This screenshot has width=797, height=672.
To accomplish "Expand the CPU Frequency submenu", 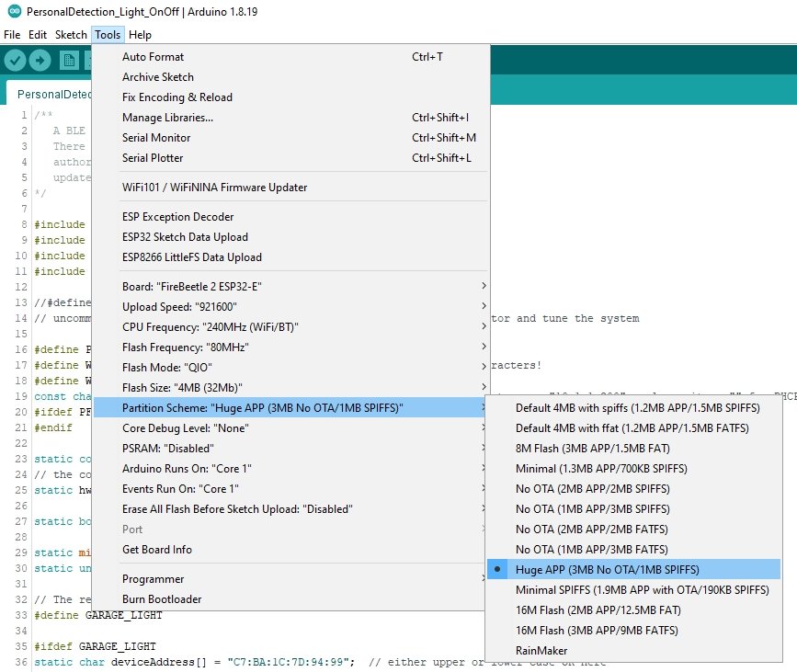I will click(290, 327).
